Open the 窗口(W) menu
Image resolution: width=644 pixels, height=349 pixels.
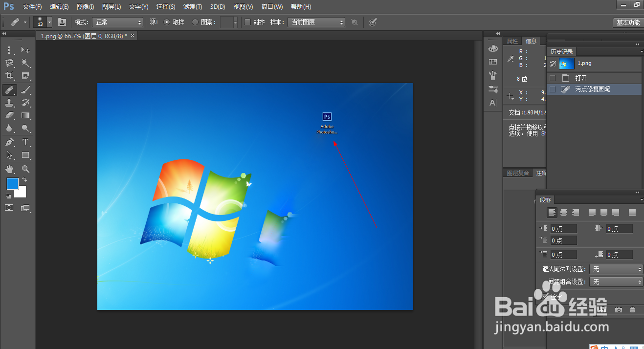coord(272,7)
